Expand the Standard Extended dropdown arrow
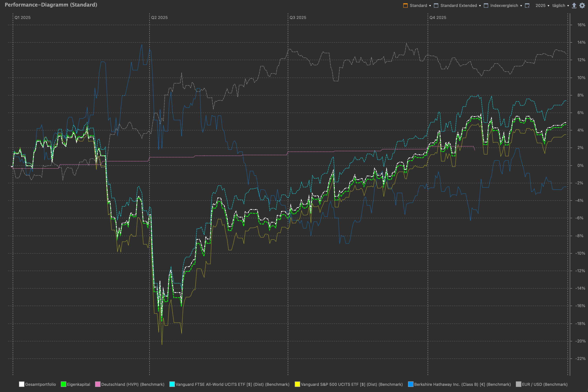Viewport: 588px width, 392px height. point(480,6)
